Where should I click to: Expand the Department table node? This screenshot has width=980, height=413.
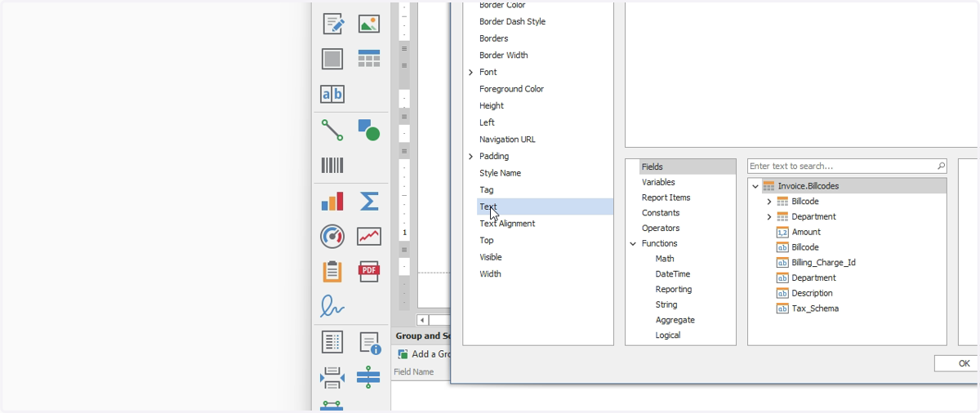point(769,217)
